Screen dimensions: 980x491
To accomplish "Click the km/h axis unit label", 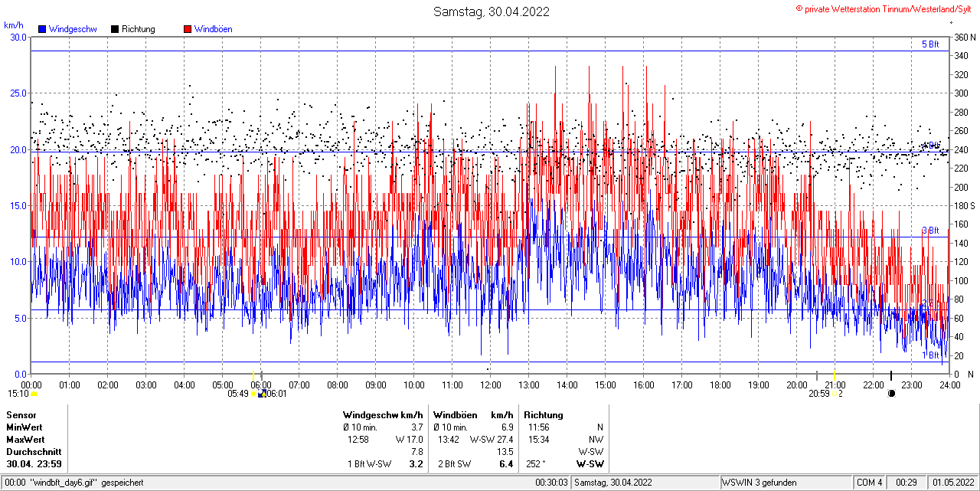I will tap(13, 25).
